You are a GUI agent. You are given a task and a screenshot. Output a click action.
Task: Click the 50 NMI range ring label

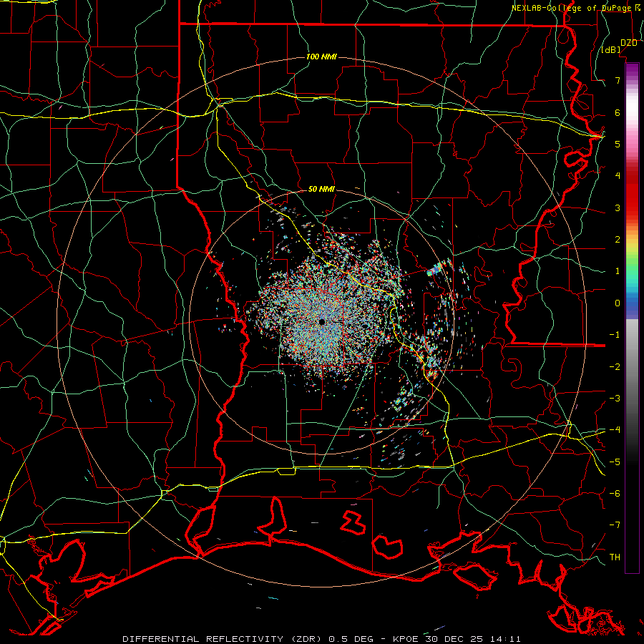tap(321, 190)
